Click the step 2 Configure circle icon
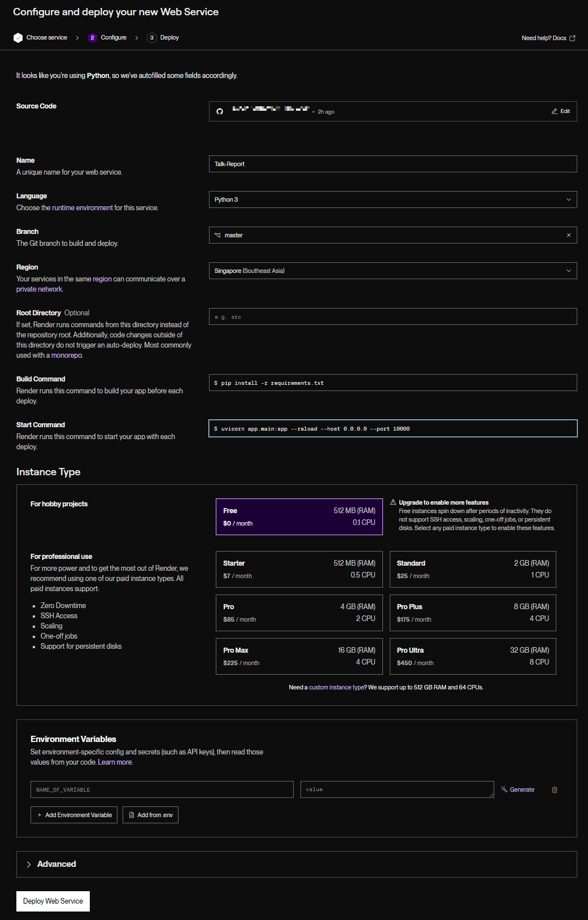This screenshot has height=920, width=588. click(x=93, y=38)
